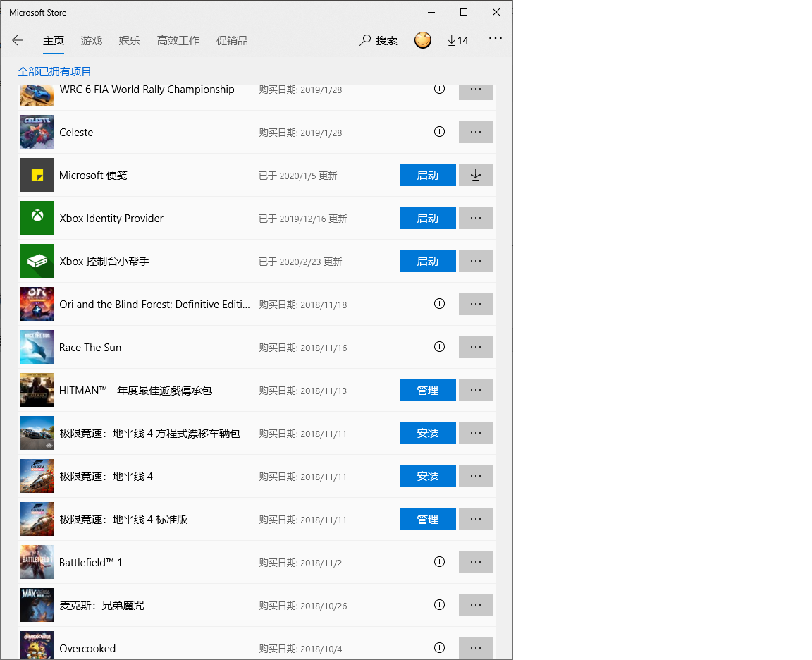Image resolution: width=812 pixels, height=660 pixels.
Task: Select the Xbox Identity Provider title
Action: pyautogui.click(x=111, y=219)
